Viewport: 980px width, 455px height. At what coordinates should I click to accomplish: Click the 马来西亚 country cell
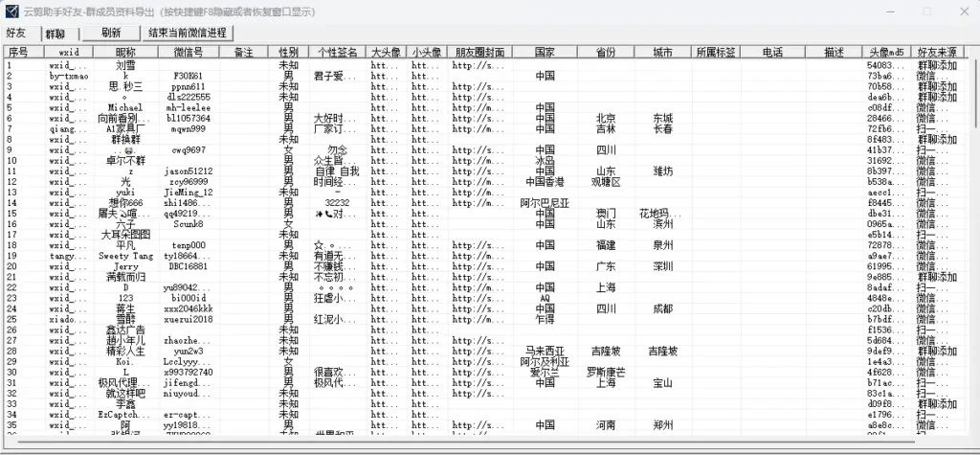point(545,352)
